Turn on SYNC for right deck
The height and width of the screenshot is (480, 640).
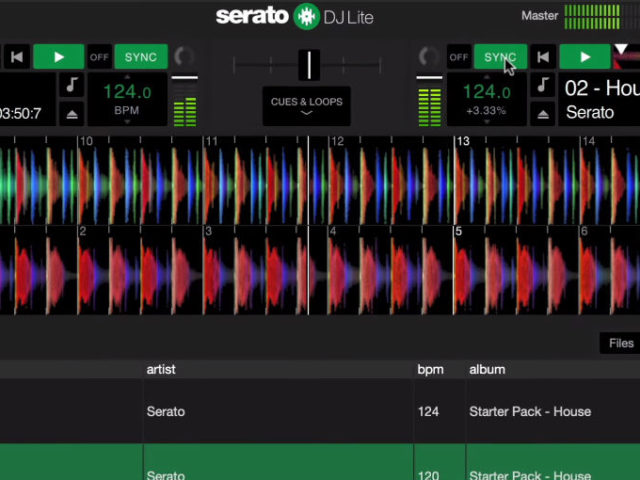pos(500,57)
